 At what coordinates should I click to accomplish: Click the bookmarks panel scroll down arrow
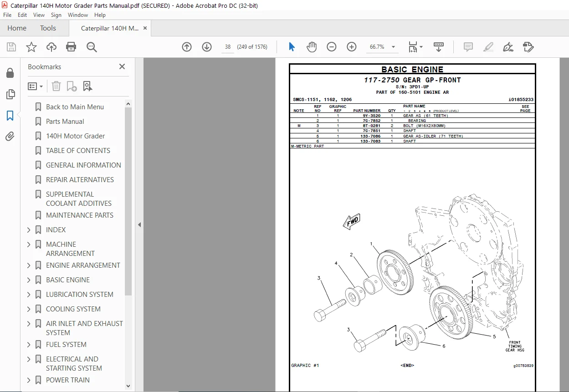[128, 386]
